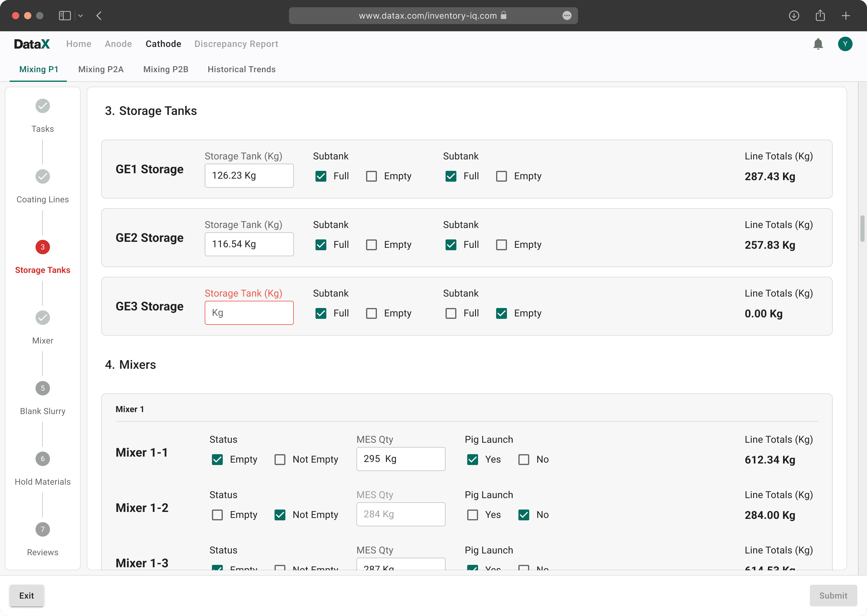Open the browser downloads icon
Image resolution: width=867 pixels, height=616 pixels.
point(794,16)
